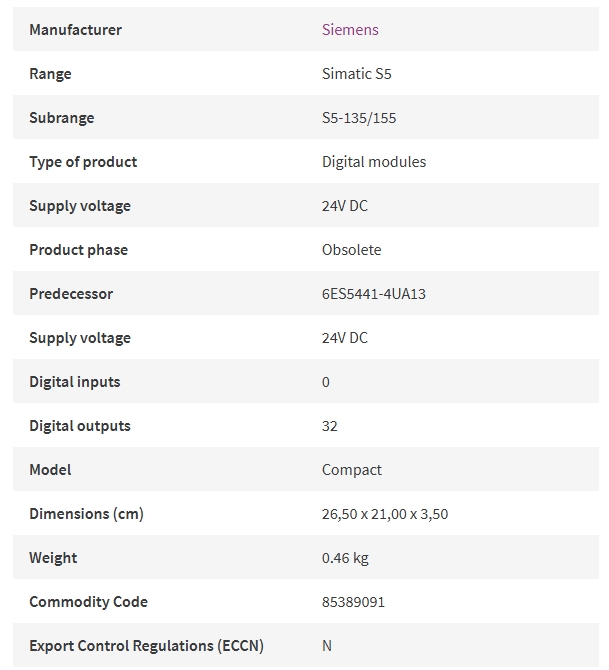The height and width of the screenshot is (670, 609).
Task: Click the Manufacturer row label
Action: pyautogui.click(x=75, y=29)
